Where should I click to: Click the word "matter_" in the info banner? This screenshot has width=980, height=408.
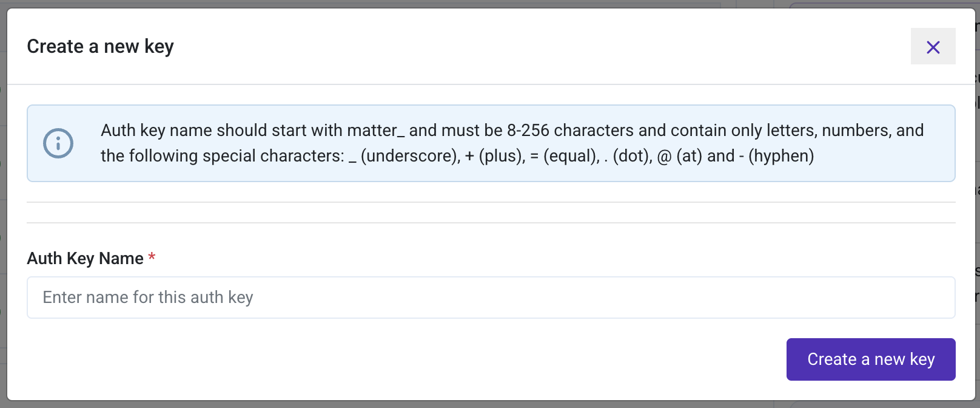click(372, 131)
